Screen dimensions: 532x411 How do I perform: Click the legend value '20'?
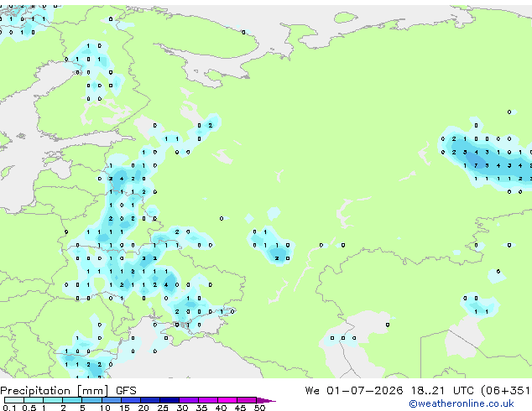click(x=143, y=408)
